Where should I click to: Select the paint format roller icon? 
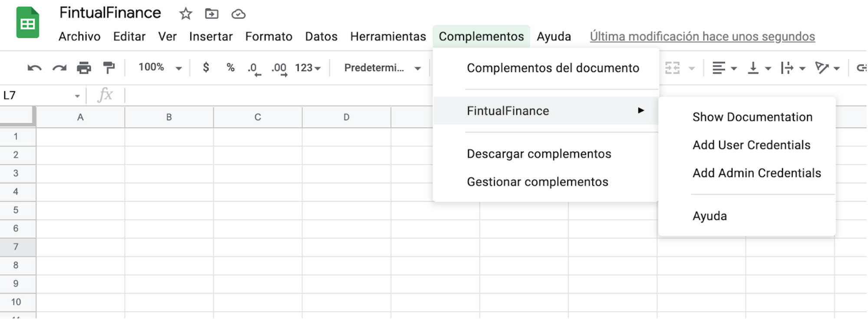click(x=109, y=68)
